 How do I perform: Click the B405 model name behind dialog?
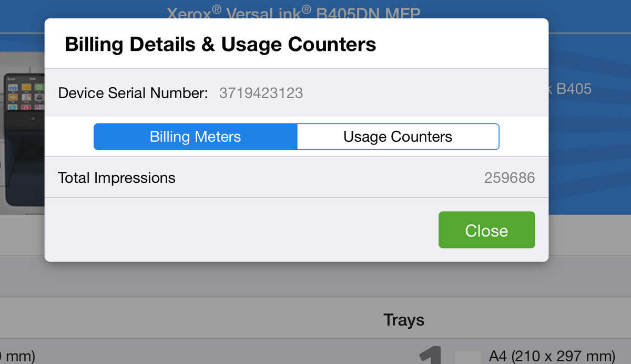pyautogui.click(x=572, y=89)
